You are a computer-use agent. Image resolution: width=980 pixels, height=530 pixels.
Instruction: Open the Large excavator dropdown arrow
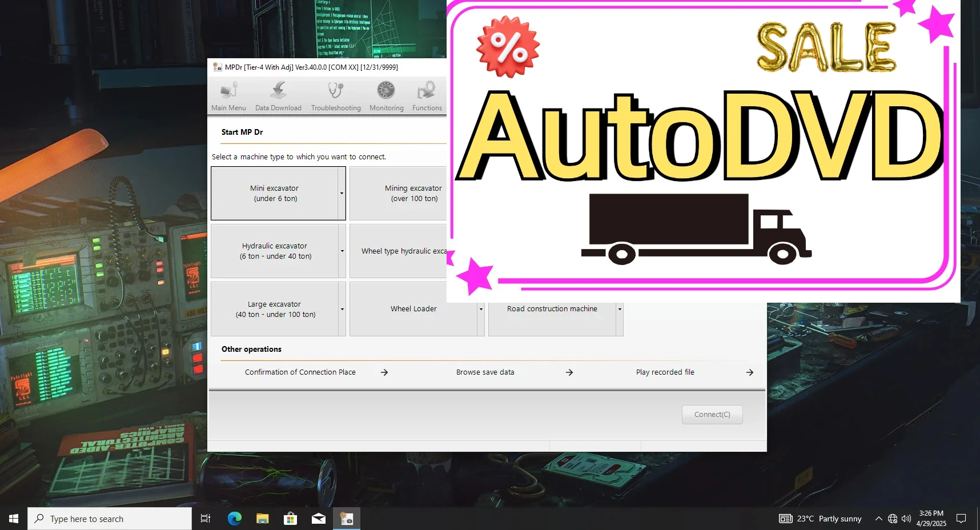(x=342, y=309)
